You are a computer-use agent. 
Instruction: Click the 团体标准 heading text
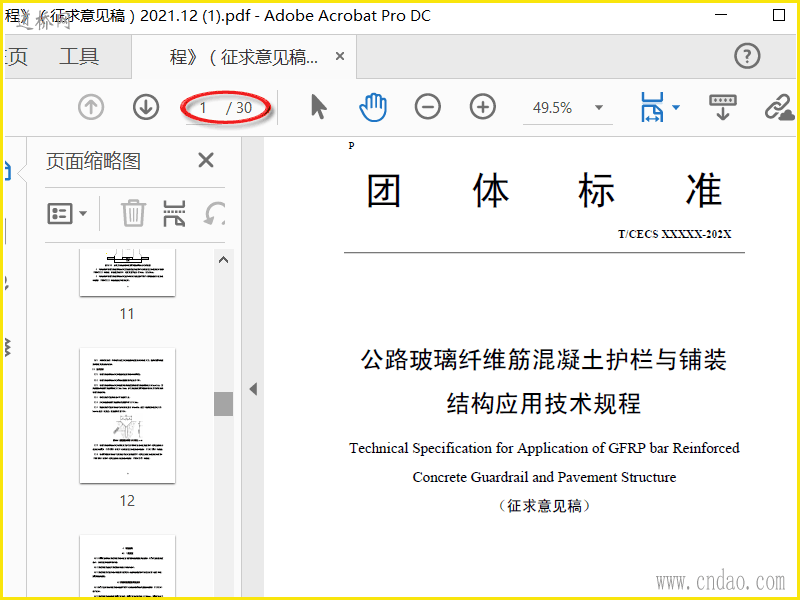[544, 190]
